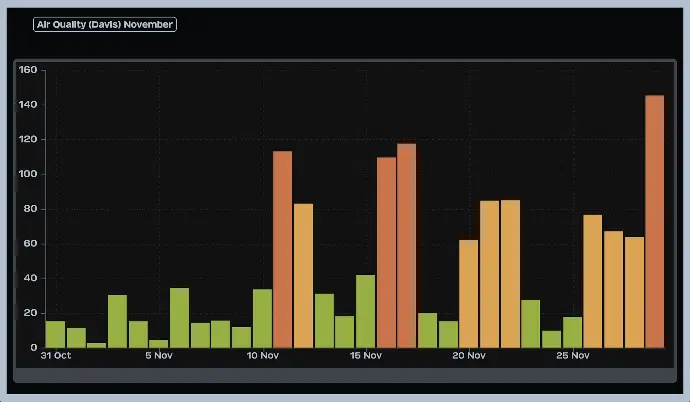Select the green bar above 25 Nov label
The image size is (690, 402).
[572, 333]
